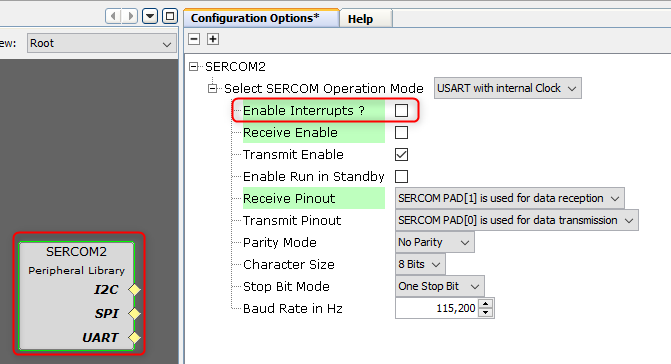671x364 pixels.
Task: Collapse Select SERCOM Operation Mode node
Action: [212, 89]
